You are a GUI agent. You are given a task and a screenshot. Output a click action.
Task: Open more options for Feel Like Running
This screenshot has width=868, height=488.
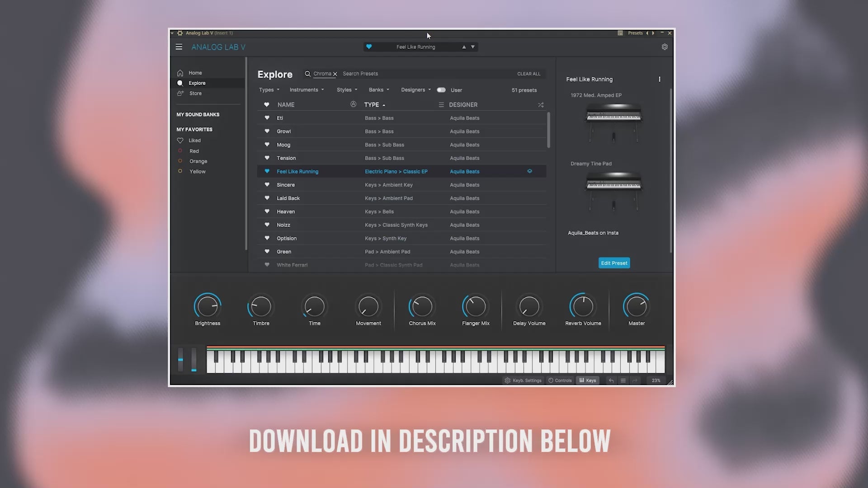click(x=660, y=79)
